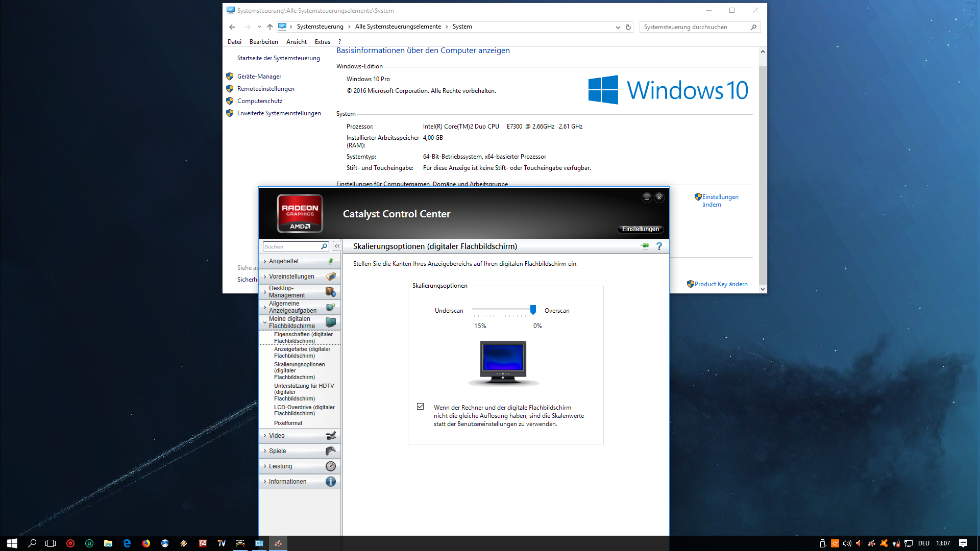Click the Meine digitalen Flachbildschirme monitor icon
The height and width of the screenshot is (551, 980).
(x=331, y=322)
